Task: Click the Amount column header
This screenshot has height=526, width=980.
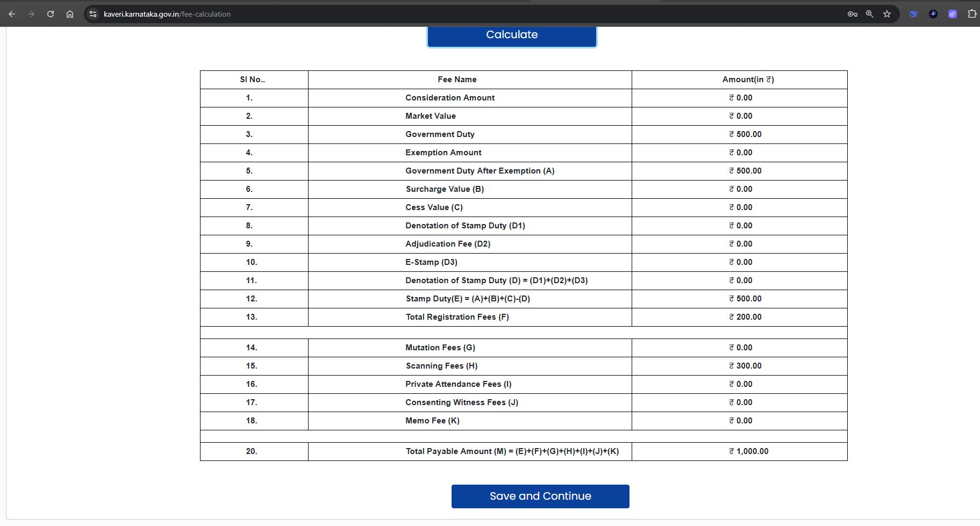Action: [748, 80]
